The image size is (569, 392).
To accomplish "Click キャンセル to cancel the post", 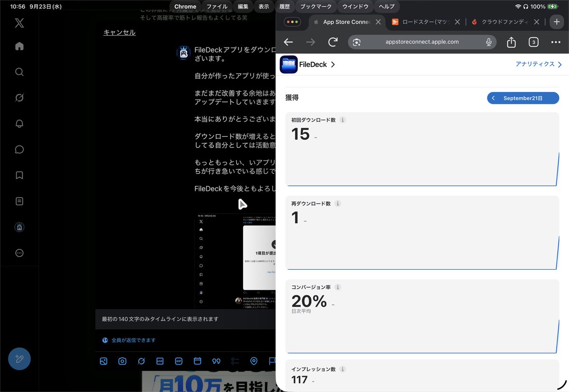I will 119,32.
